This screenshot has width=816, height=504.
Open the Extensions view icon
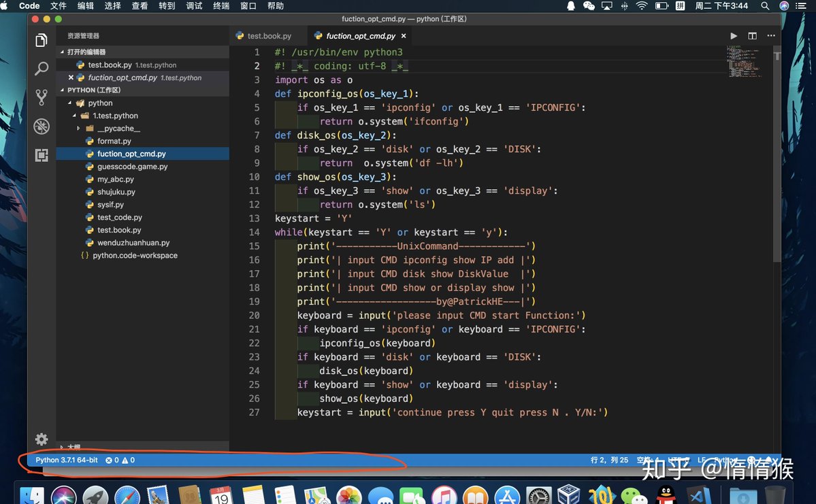pyautogui.click(x=41, y=155)
